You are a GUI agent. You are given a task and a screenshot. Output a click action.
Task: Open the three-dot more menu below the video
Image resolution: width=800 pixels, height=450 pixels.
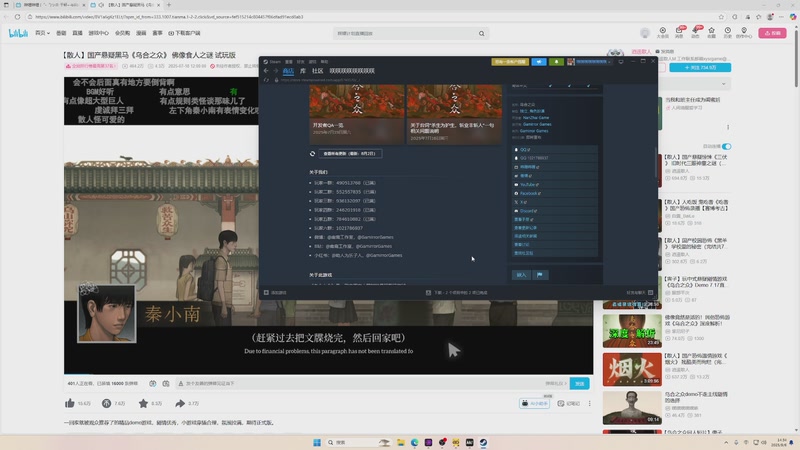pos(589,404)
